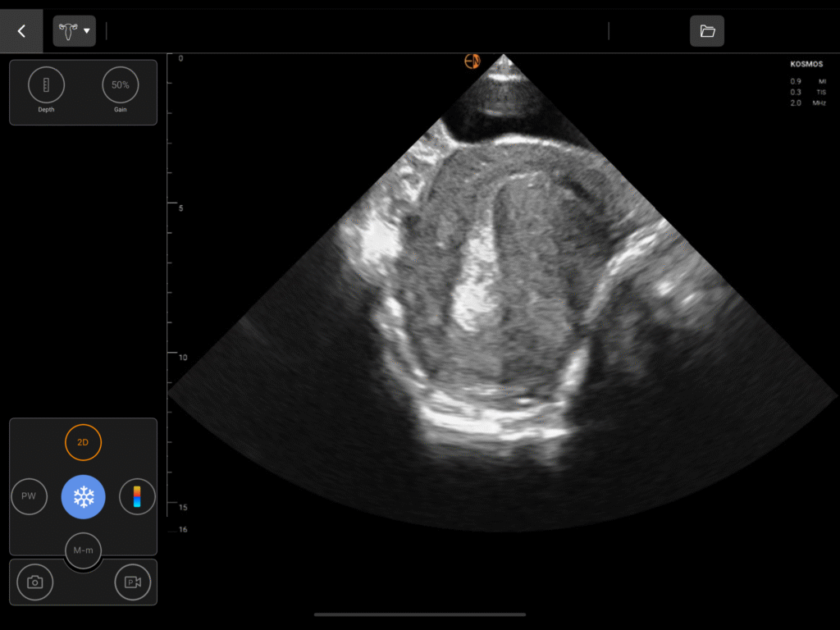The height and width of the screenshot is (630, 840).
Task: Open the saved exams folder
Action: coord(707,31)
